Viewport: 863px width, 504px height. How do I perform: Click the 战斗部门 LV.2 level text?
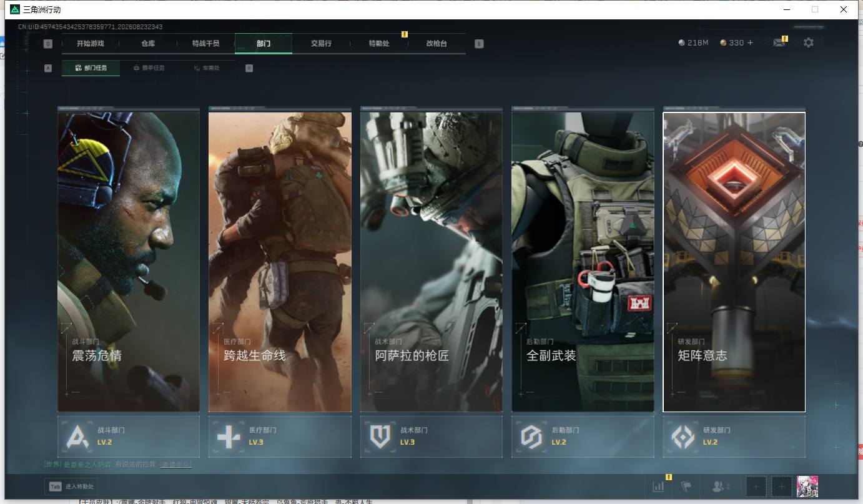tap(105, 442)
